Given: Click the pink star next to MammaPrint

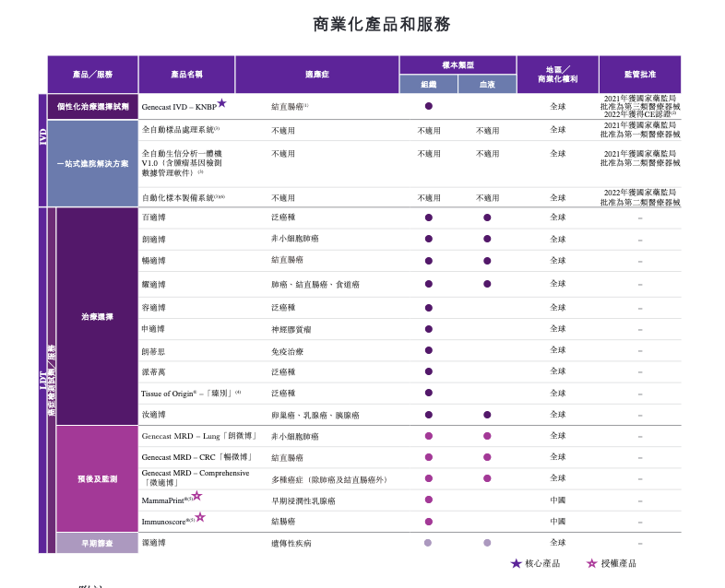Looking at the screenshot, I should tap(196, 496).
